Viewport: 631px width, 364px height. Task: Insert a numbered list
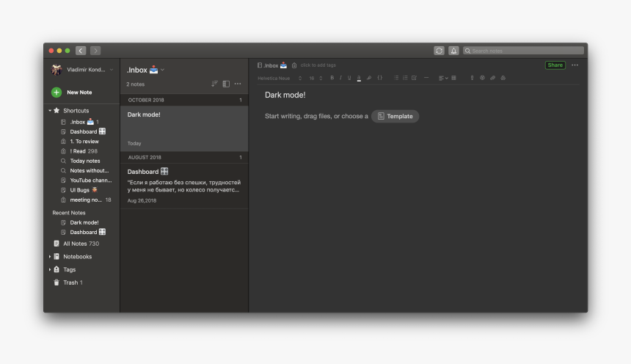point(405,78)
